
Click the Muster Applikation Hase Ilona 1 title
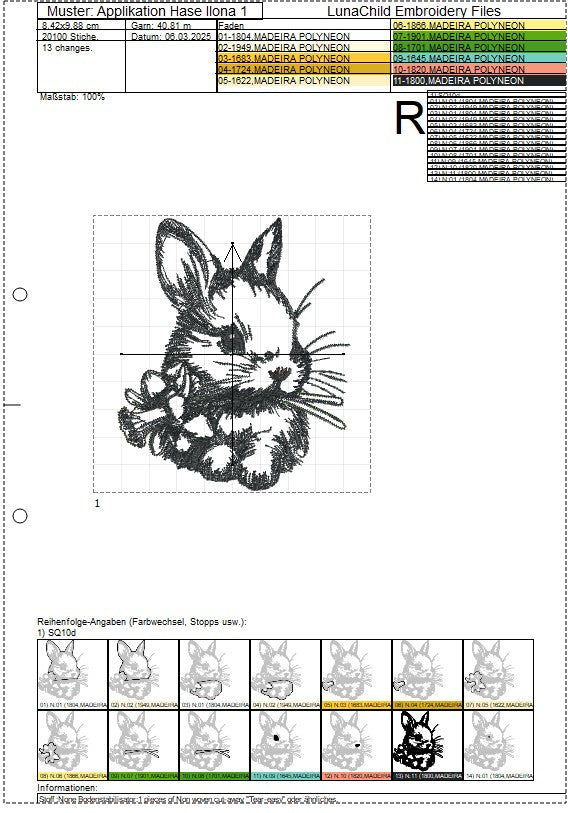tap(147, 11)
